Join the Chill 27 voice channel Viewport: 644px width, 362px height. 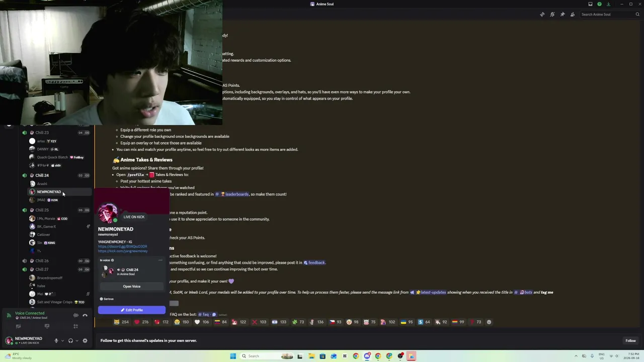tap(42, 269)
